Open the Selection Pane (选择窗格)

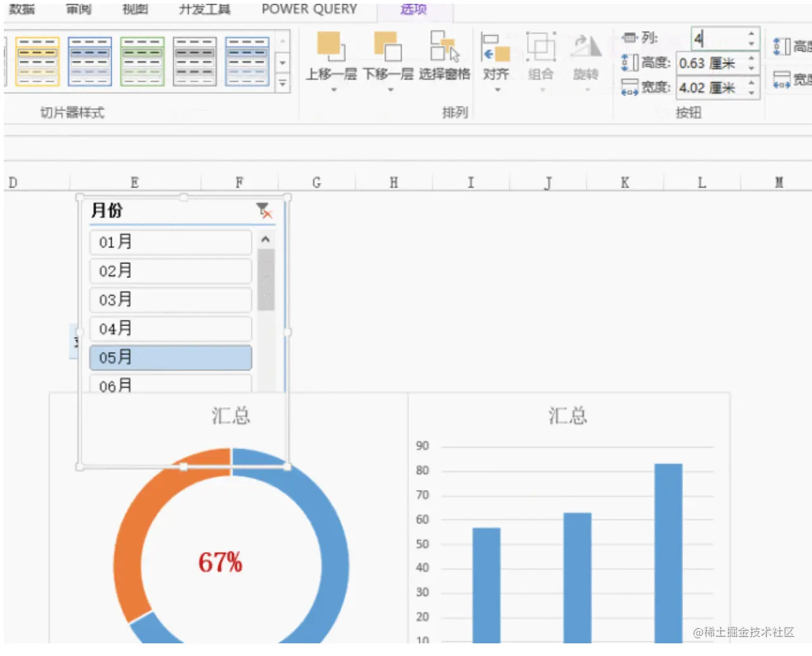pyautogui.click(x=445, y=56)
